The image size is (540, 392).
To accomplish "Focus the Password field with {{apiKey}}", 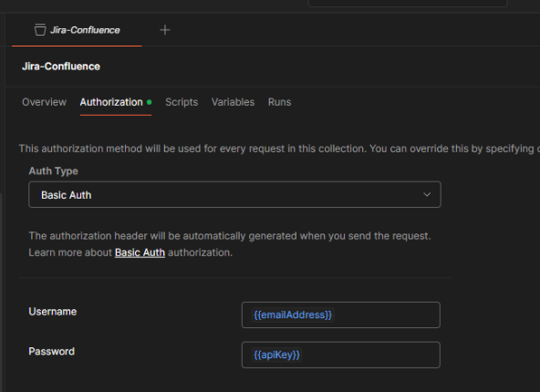I will [x=340, y=355].
